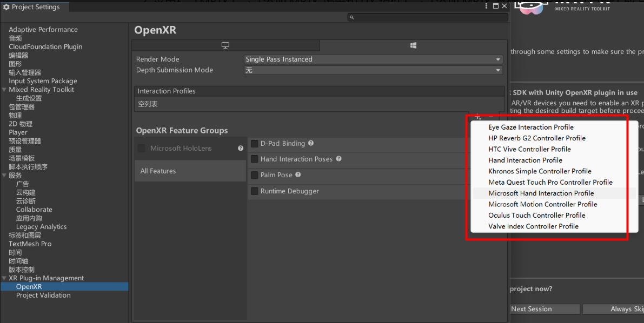Select the All Features group
Screen dimensions: 644x323
click(x=190, y=171)
